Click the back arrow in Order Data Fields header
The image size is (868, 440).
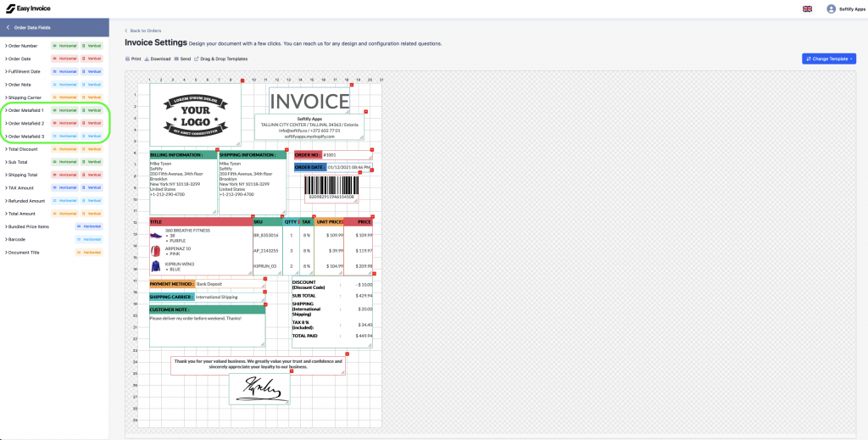[8, 27]
